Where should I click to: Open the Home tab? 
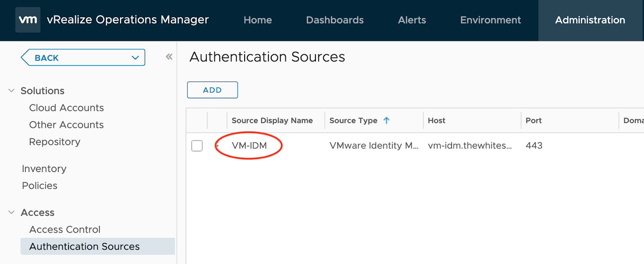point(258,20)
